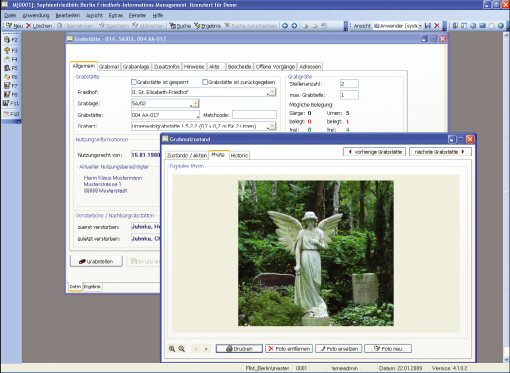Screen dimensions: 510x373
Task: Click the red X delete view icon next to Ansicht
Action: point(437,26)
